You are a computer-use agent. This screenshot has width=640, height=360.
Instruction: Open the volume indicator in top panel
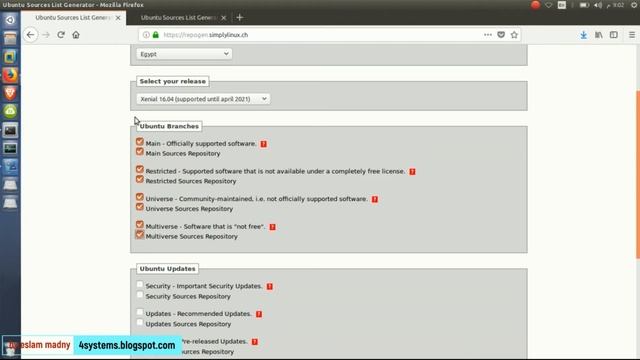point(598,5)
